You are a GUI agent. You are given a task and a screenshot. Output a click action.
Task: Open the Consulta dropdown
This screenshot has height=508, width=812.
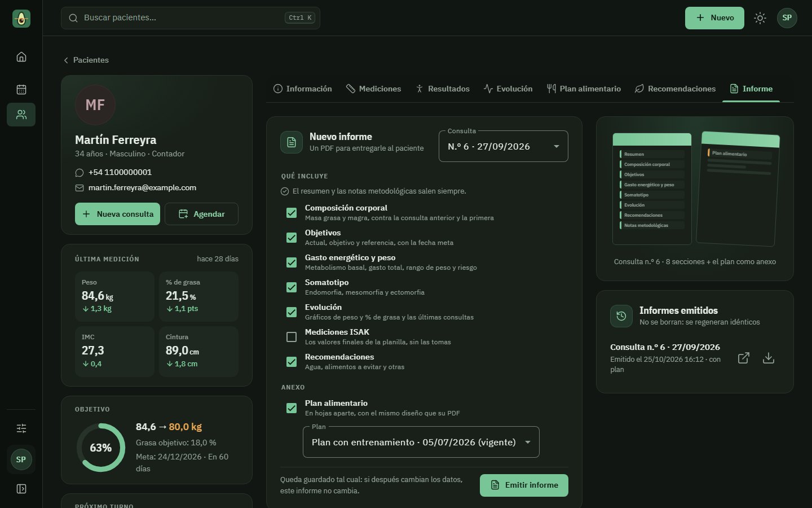[x=504, y=147]
